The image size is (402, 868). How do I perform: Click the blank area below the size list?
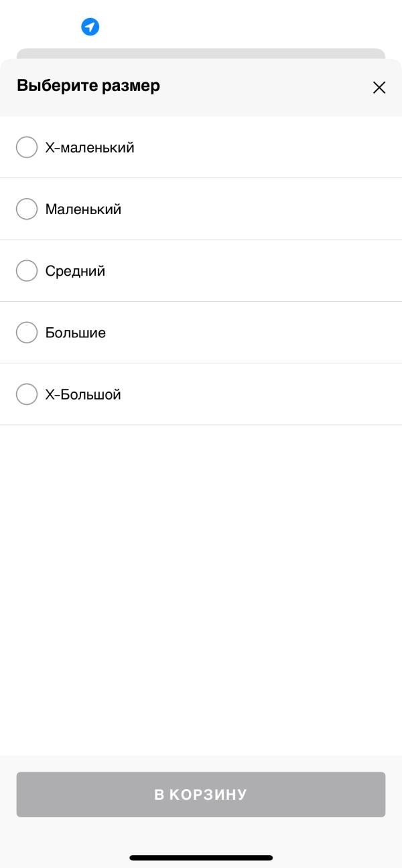click(201, 589)
